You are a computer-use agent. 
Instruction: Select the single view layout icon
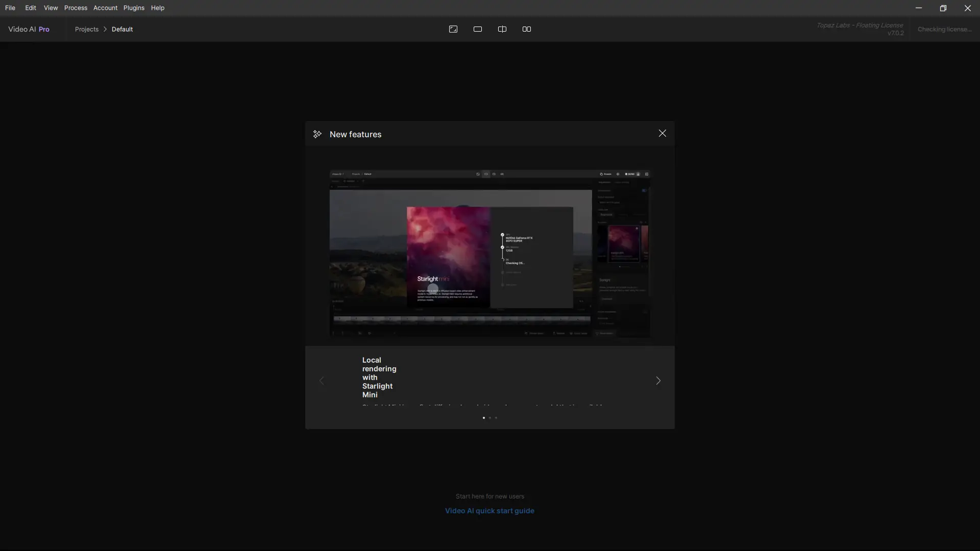pyautogui.click(x=478, y=29)
